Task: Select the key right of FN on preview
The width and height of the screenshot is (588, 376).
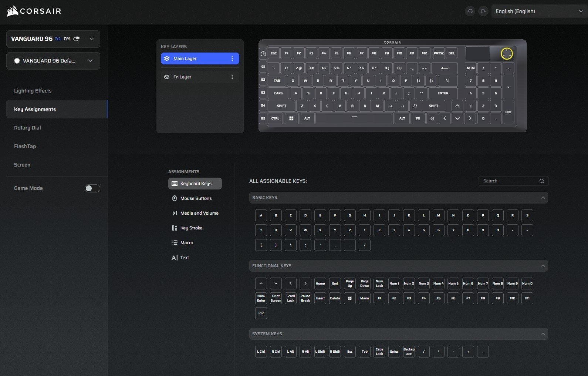Action: (x=432, y=118)
